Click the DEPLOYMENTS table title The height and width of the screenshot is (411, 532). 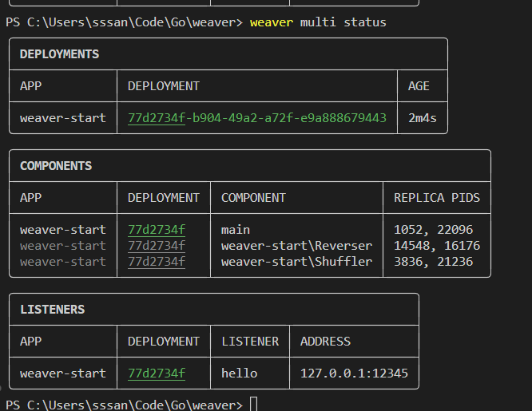click(59, 54)
